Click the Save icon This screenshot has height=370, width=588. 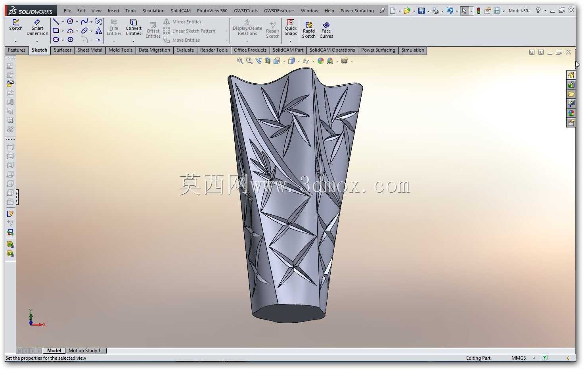pos(421,11)
